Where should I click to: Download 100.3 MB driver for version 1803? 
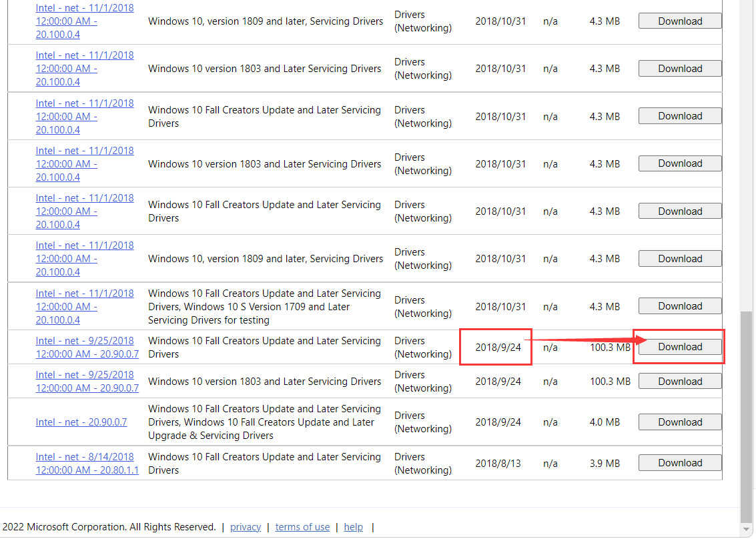[x=680, y=382]
